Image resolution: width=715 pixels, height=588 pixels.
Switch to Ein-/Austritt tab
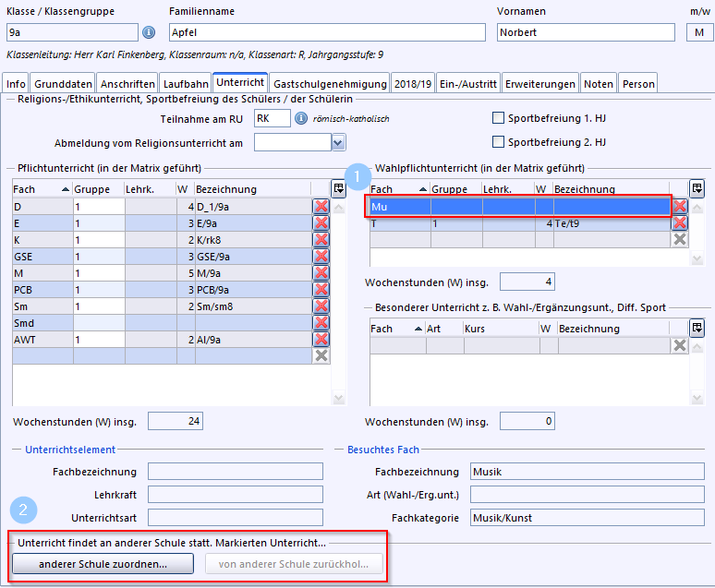[467, 83]
